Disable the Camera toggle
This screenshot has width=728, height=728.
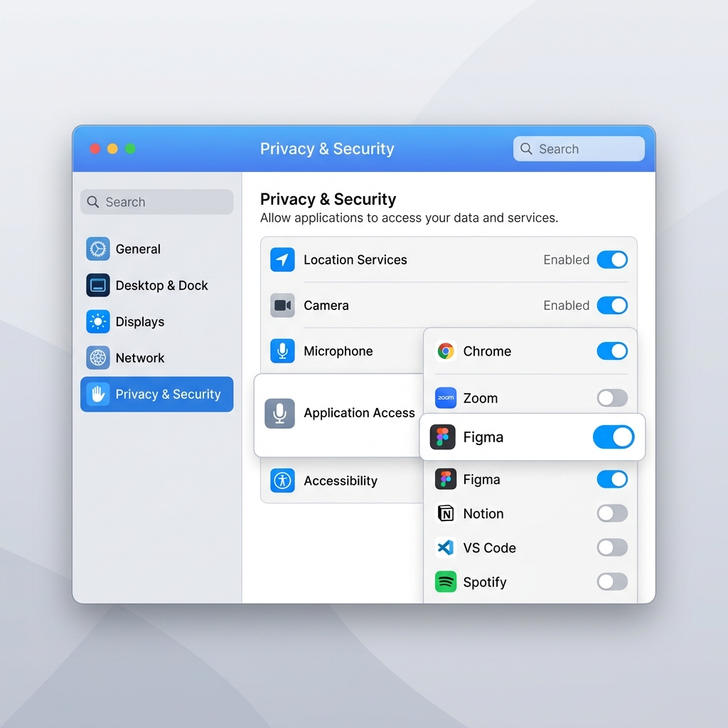pos(612,306)
